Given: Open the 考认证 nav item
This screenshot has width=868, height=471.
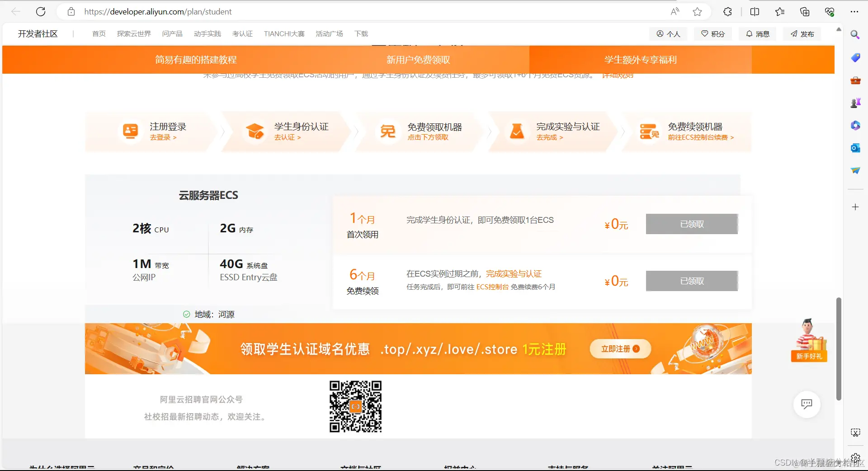Looking at the screenshot, I should click(x=242, y=34).
